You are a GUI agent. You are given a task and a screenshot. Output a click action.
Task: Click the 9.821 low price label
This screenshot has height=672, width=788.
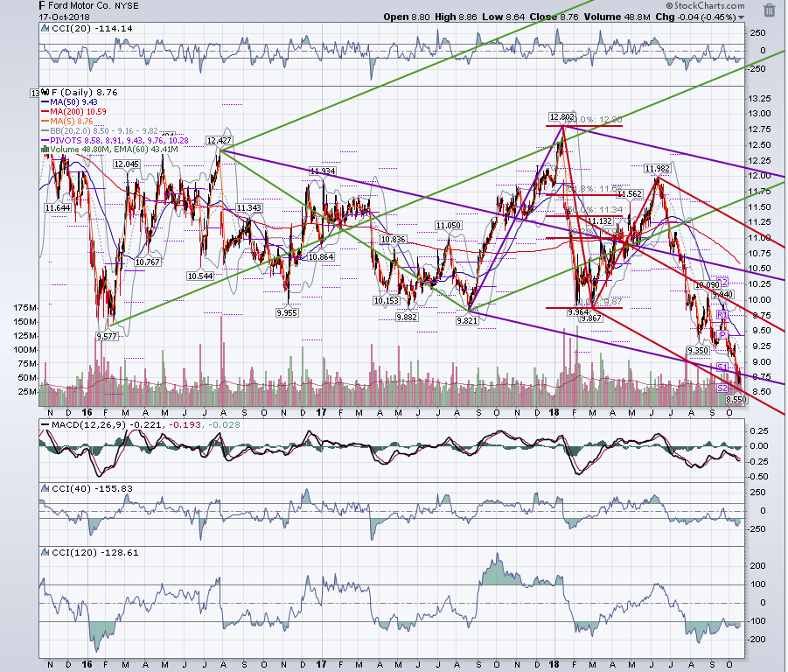pyautogui.click(x=467, y=320)
